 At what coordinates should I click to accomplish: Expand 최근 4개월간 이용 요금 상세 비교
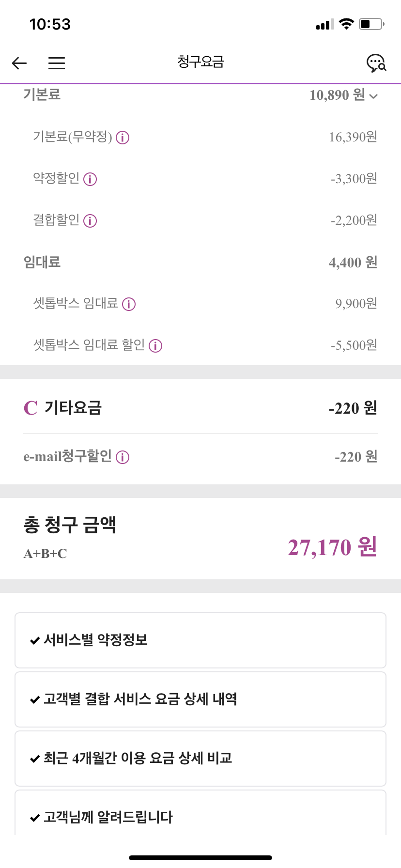[x=200, y=759]
